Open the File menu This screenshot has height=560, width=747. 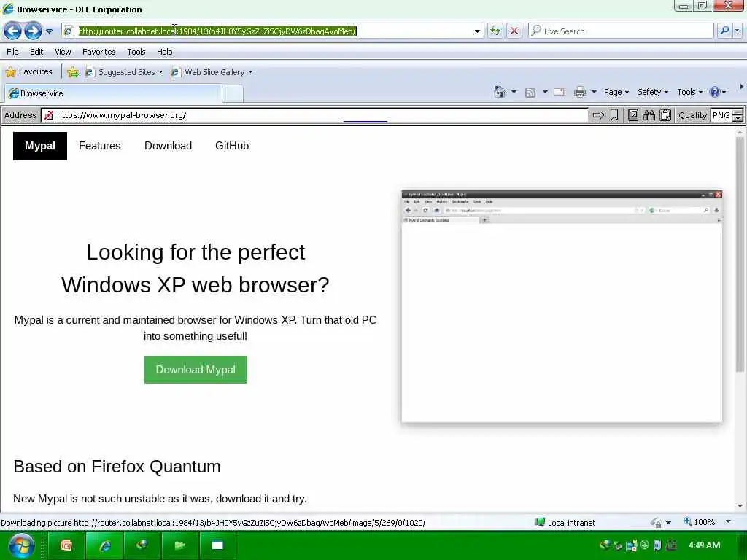click(x=12, y=52)
